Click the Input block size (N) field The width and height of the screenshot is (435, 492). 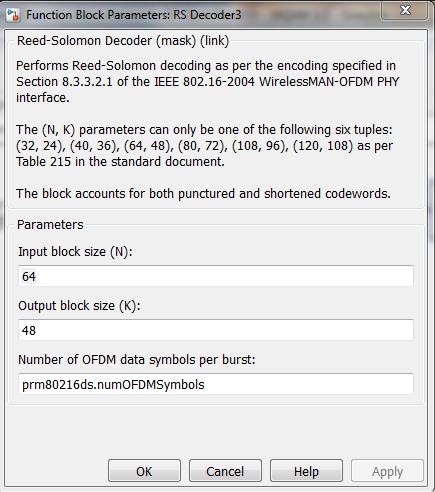point(216,276)
